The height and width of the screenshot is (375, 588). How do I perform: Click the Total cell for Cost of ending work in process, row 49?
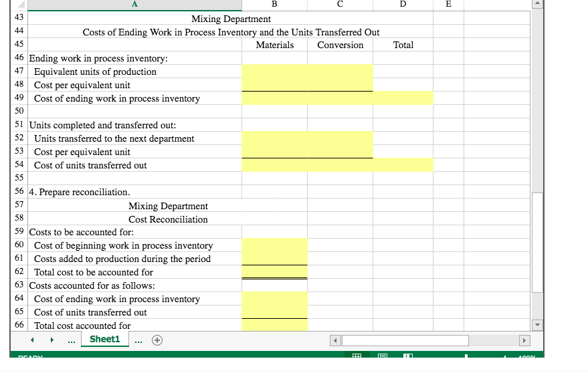point(403,98)
